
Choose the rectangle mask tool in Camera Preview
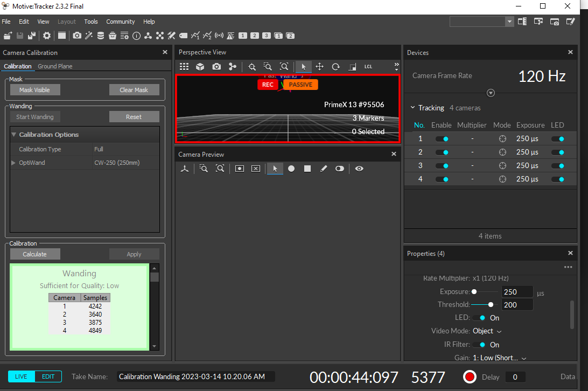click(x=307, y=169)
